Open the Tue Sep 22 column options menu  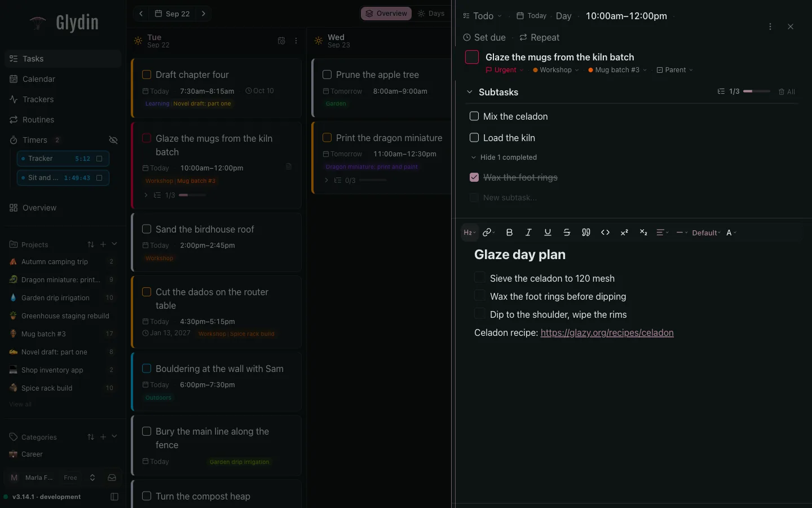tap(296, 41)
